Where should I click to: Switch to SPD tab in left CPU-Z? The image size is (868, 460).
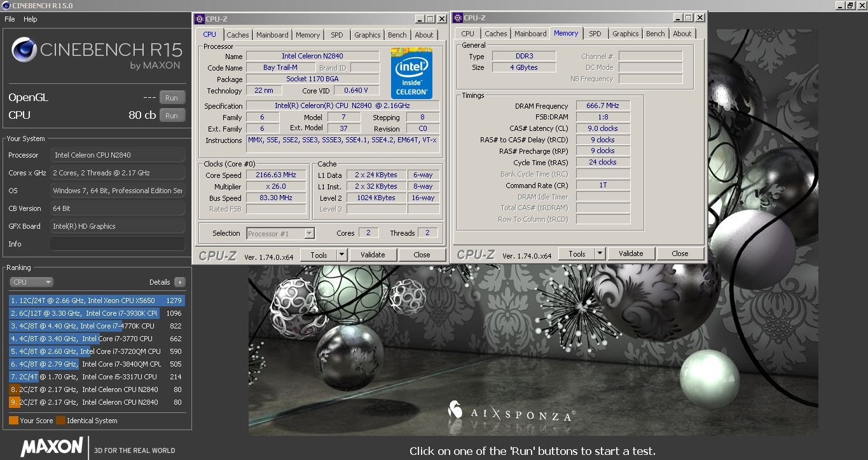pyautogui.click(x=337, y=35)
